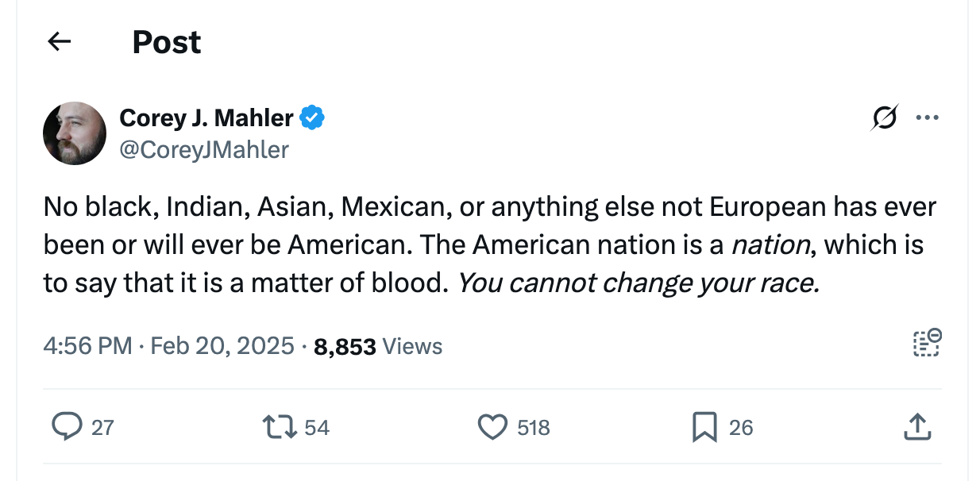Share the post via the share icon
This screenshot has height=481, width=980.
tap(917, 426)
